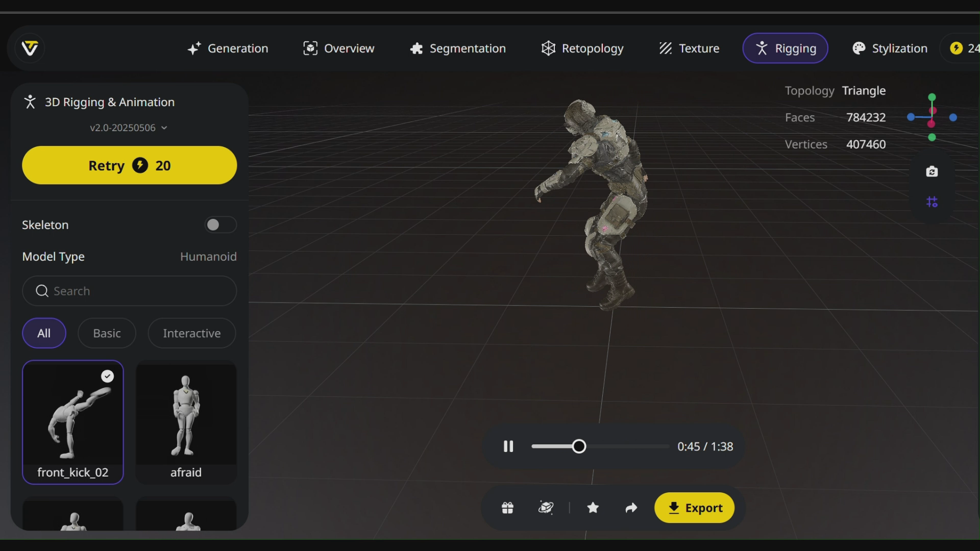Screen dimensions: 980x551
Task: Go to the Retopology tab
Action: click(x=582, y=48)
